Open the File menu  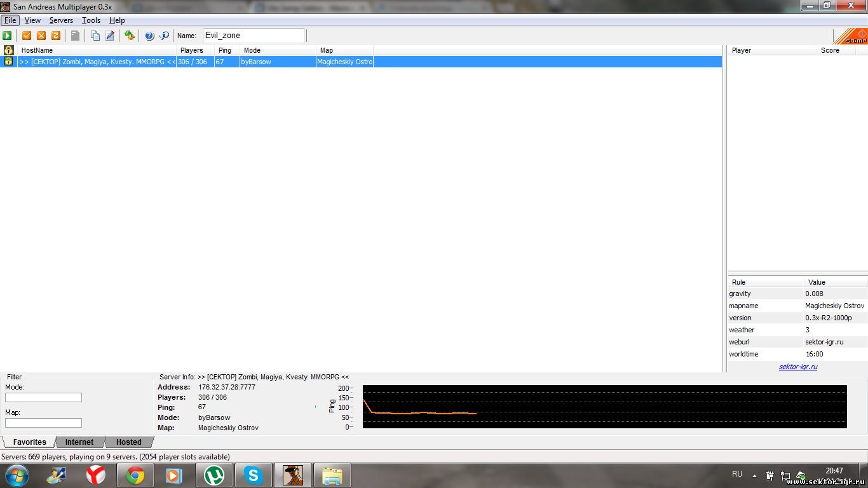coord(10,20)
